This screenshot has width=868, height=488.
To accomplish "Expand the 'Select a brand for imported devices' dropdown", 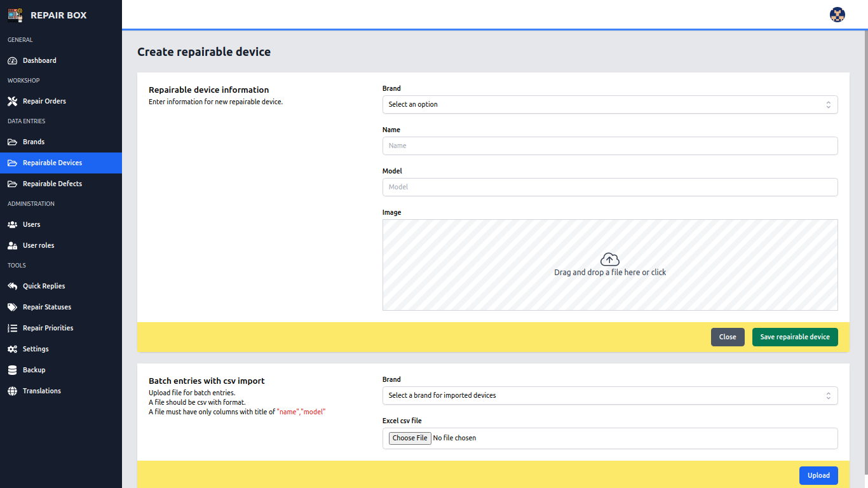I will pyautogui.click(x=609, y=395).
